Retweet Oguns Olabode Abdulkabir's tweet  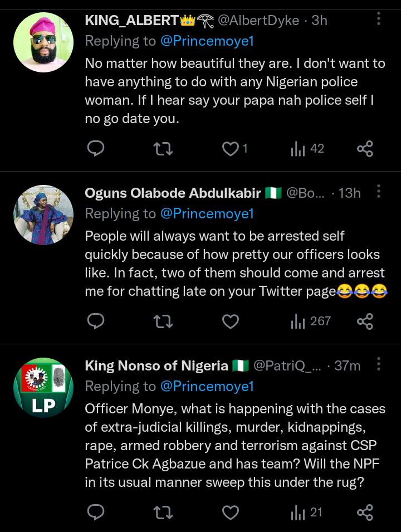point(163,321)
